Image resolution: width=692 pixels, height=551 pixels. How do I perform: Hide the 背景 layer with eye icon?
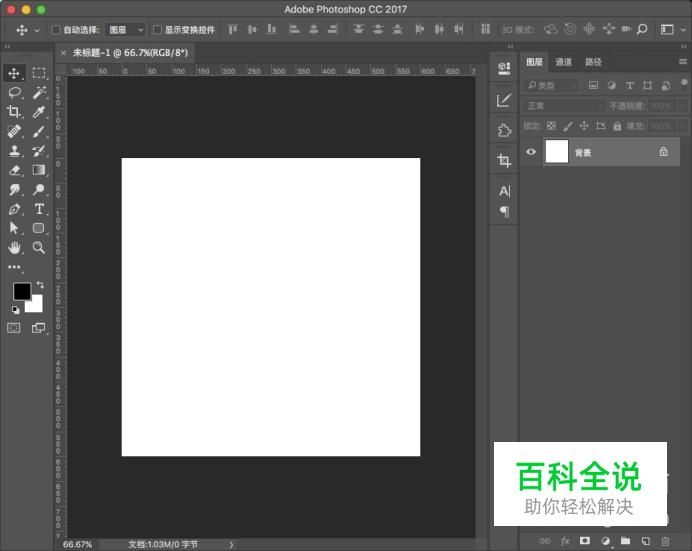pyautogui.click(x=531, y=152)
